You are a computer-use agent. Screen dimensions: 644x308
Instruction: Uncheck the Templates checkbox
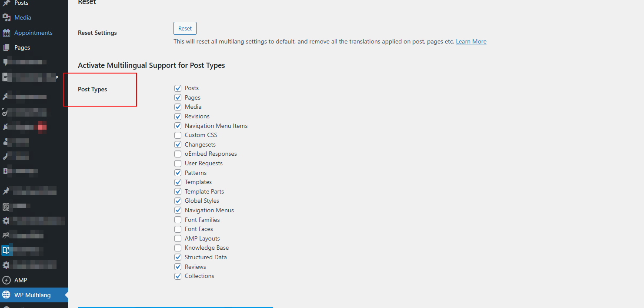pyautogui.click(x=178, y=182)
